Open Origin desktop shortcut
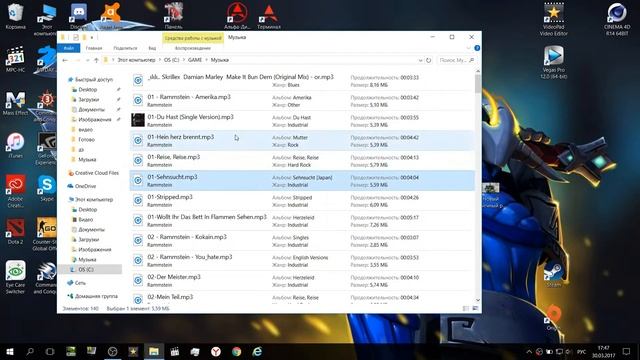The height and width of the screenshot is (360, 640). tap(553, 318)
